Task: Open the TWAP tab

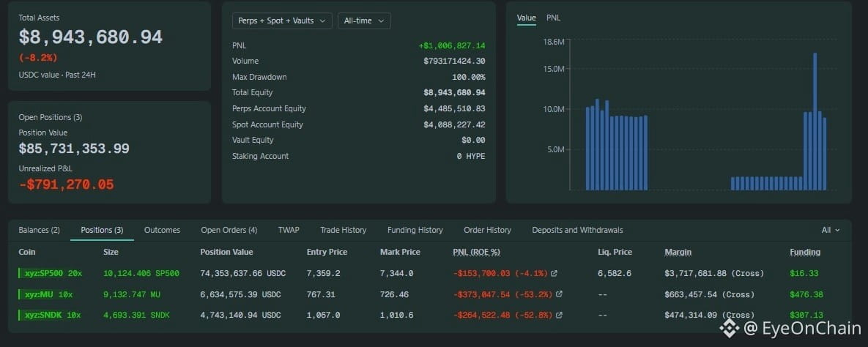Action: pos(289,230)
